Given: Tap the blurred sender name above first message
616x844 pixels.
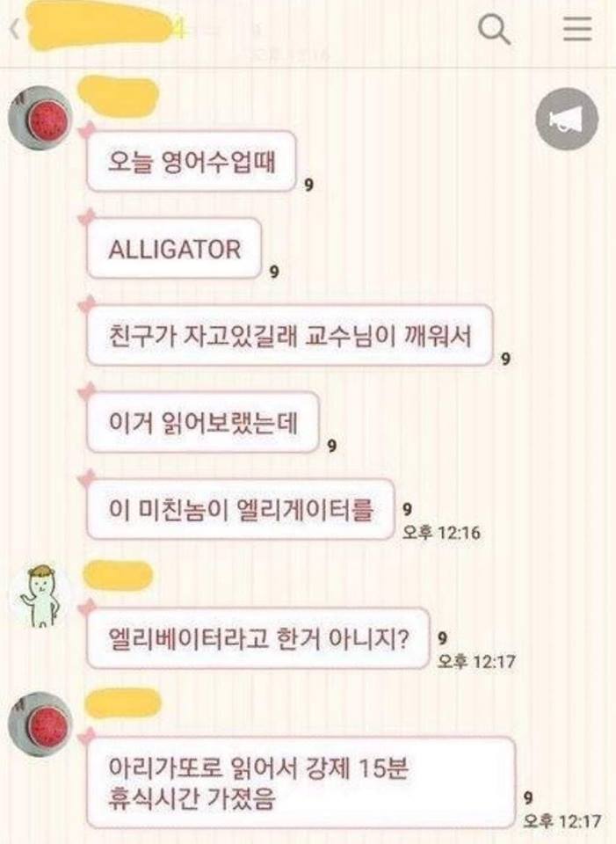Looking at the screenshot, I should tap(119, 96).
